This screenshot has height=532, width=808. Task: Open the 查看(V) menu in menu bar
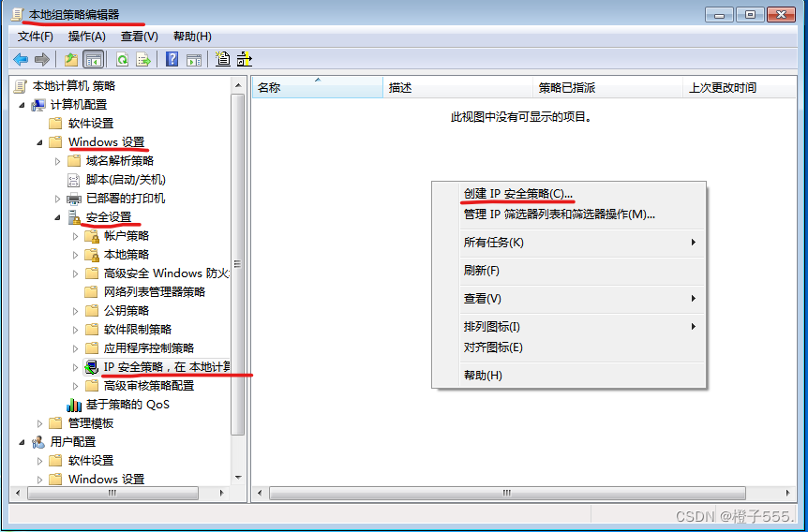(139, 37)
